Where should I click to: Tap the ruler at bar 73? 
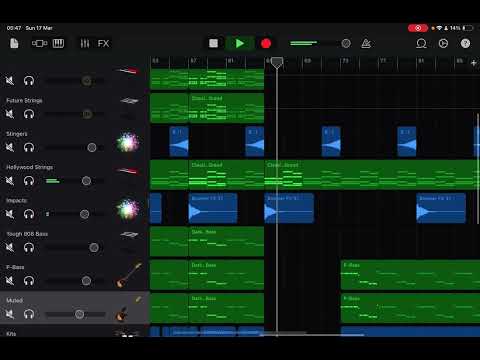(345, 61)
